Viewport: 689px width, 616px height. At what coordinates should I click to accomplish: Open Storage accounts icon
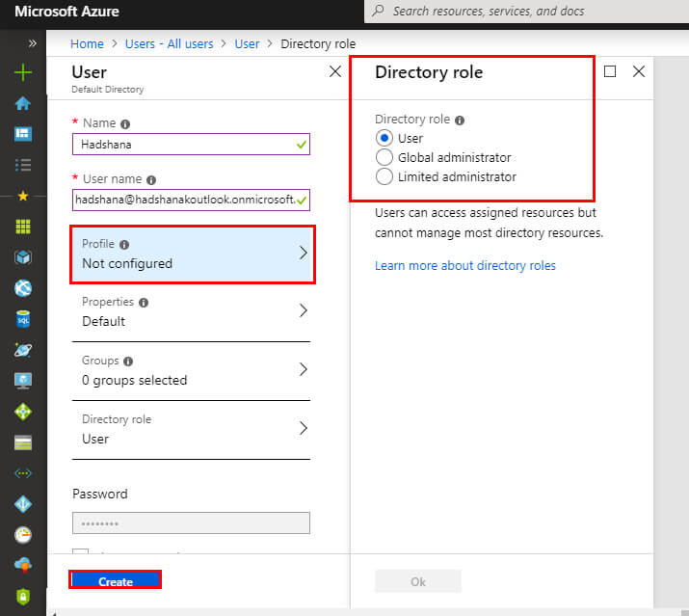pos(23,442)
